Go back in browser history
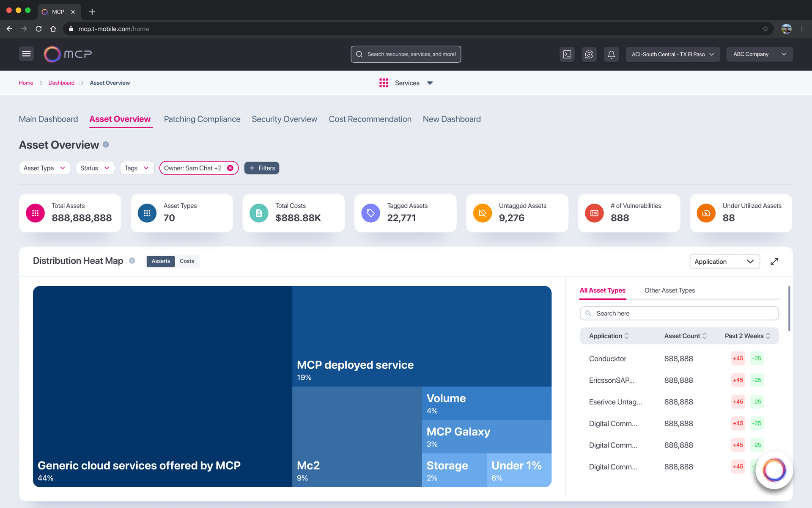 point(9,29)
